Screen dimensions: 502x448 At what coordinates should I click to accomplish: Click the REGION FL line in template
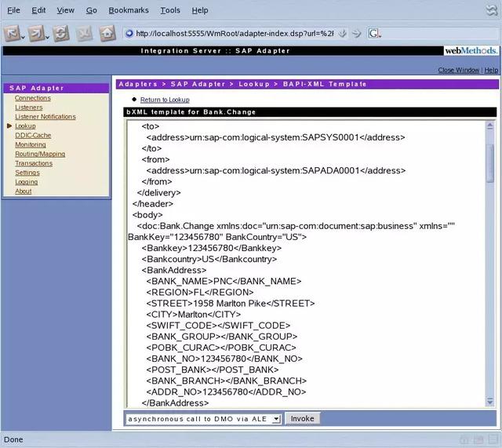click(200, 292)
